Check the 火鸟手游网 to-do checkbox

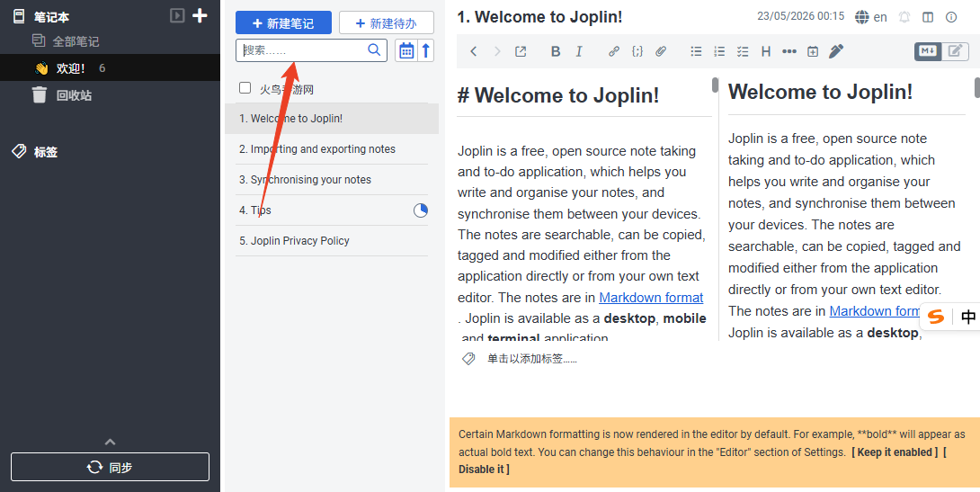click(245, 88)
